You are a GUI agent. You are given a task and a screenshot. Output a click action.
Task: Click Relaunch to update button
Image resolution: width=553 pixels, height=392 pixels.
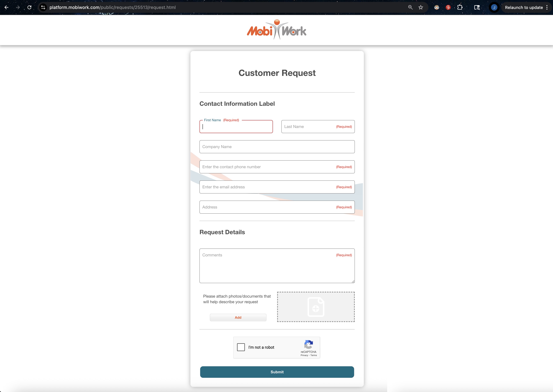(524, 8)
